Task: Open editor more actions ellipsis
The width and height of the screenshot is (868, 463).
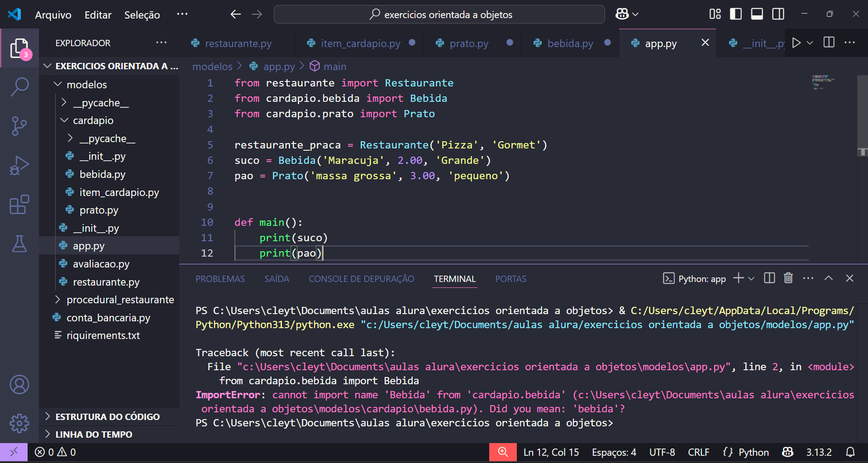Action: point(850,43)
